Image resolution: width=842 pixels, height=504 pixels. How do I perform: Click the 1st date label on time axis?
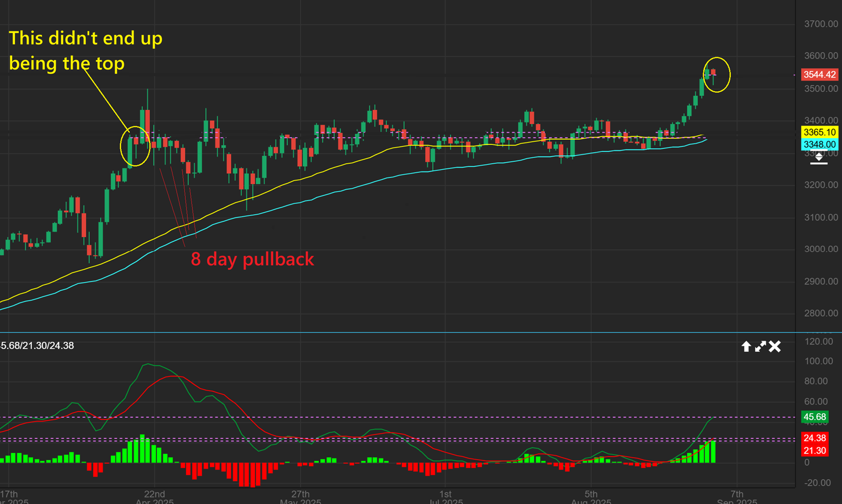coord(445,494)
